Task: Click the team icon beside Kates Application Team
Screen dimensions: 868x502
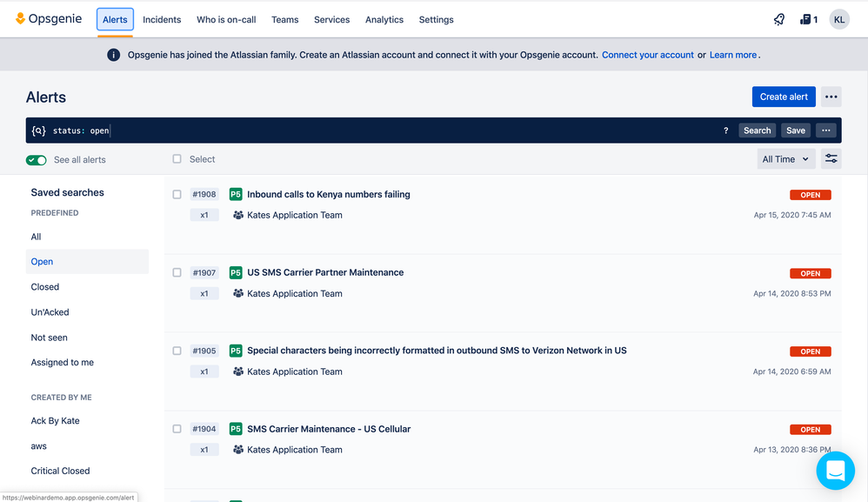Action: click(238, 215)
